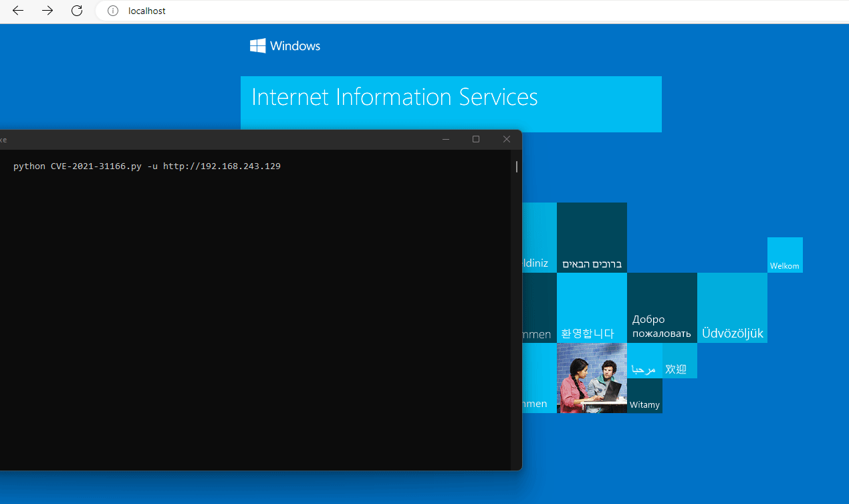Select the Chinese 欢迎 tile

click(x=680, y=360)
